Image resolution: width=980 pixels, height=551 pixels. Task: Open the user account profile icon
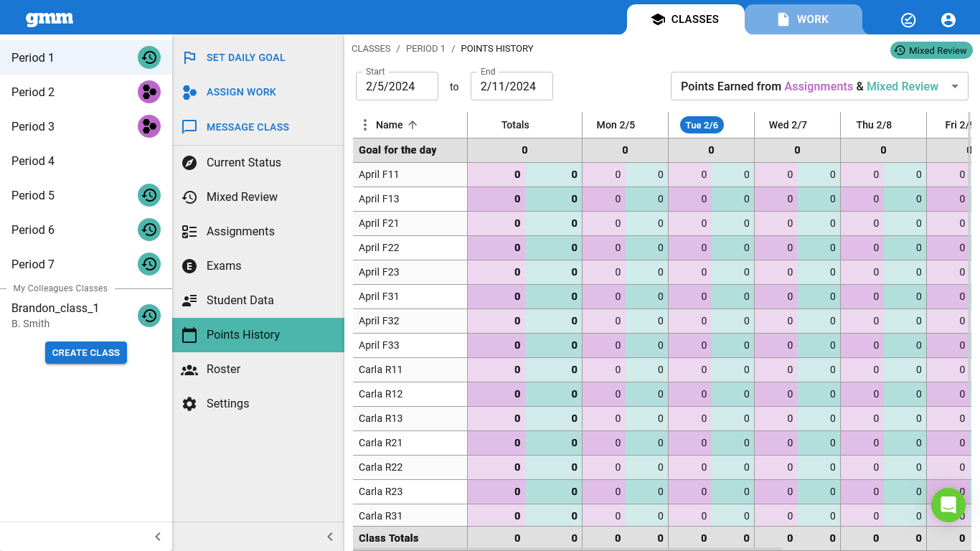pyautogui.click(x=948, y=20)
